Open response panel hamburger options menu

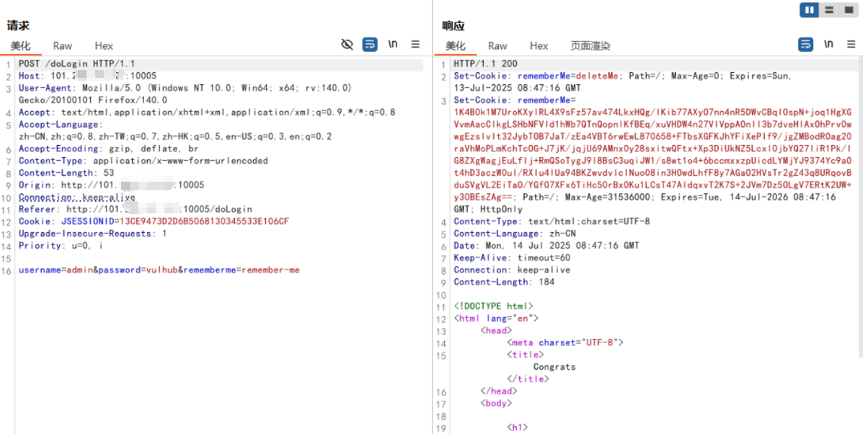click(x=851, y=45)
